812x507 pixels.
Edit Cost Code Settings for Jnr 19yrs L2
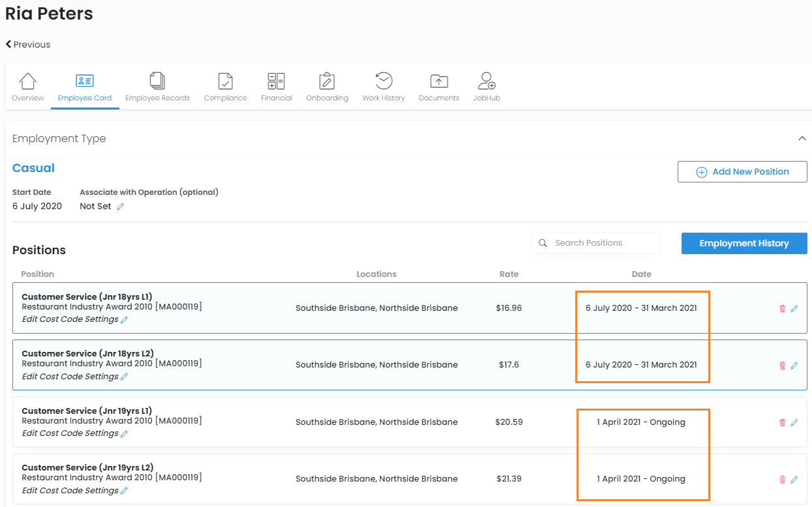(x=74, y=491)
